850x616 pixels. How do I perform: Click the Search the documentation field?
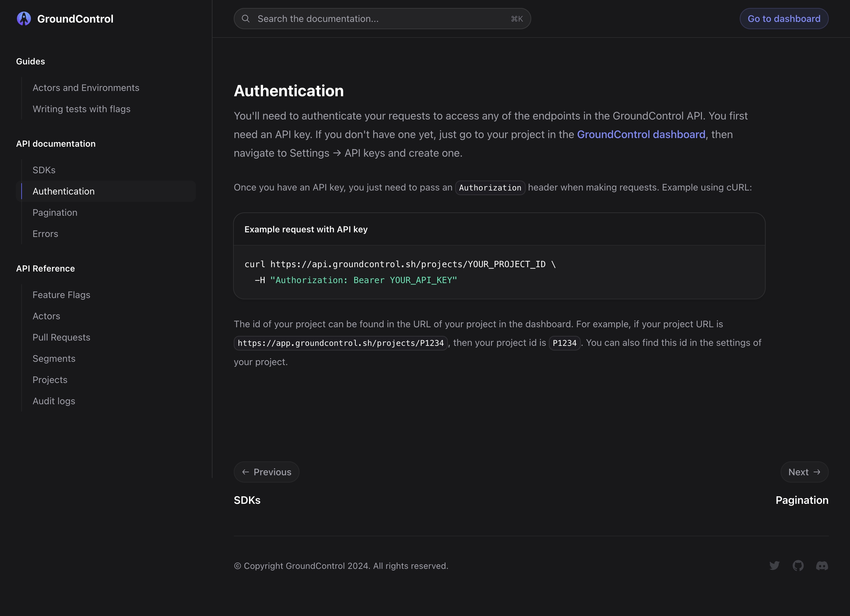point(382,19)
